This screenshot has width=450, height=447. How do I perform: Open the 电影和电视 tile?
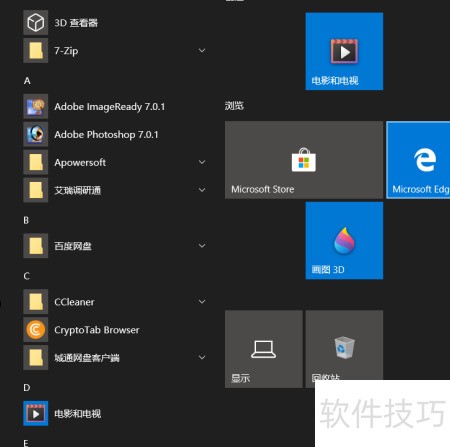click(344, 51)
